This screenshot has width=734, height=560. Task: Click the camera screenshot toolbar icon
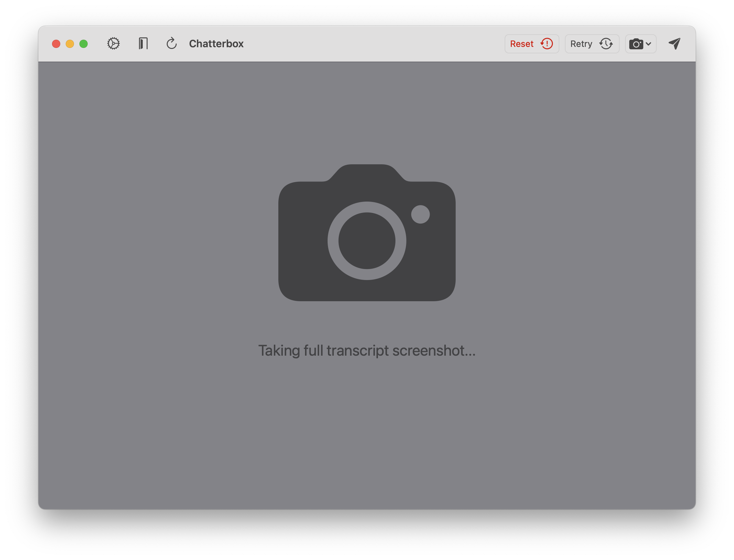tap(636, 44)
